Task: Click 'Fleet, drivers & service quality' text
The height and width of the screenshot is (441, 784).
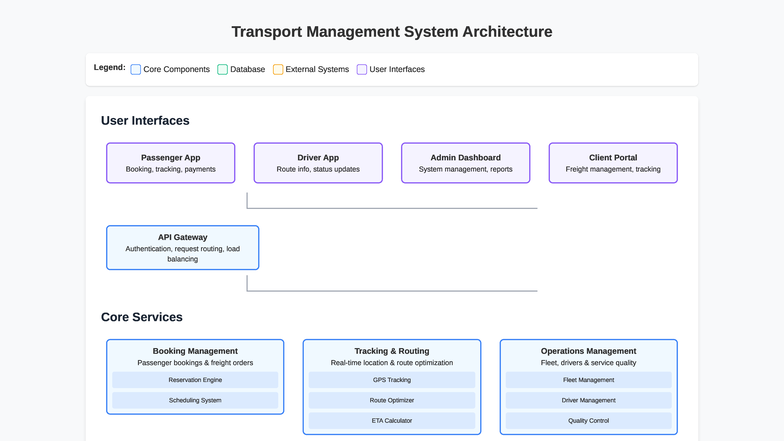Action: [588, 363]
